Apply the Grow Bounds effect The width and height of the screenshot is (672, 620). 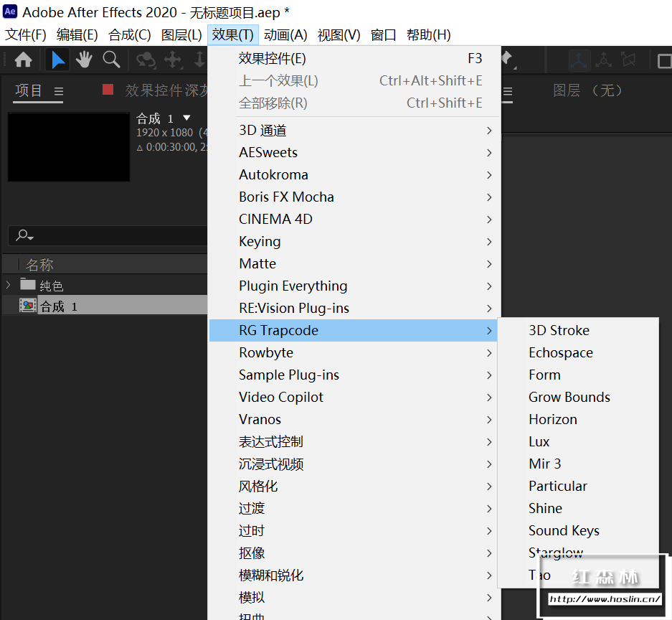point(578,398)
